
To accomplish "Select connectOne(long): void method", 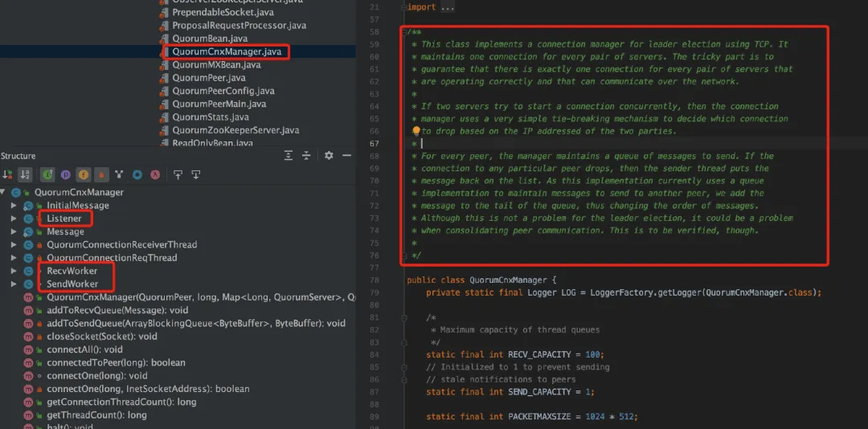I will (97, 376).
